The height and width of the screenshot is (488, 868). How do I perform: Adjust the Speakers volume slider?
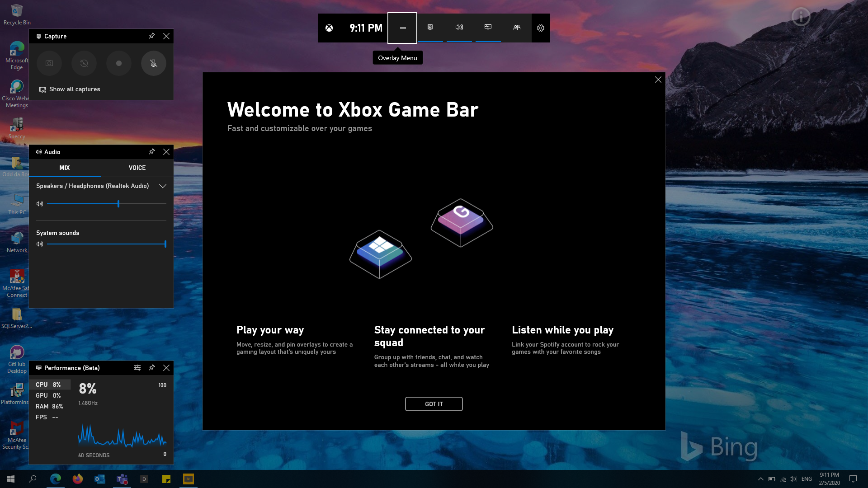coord(107,204)
